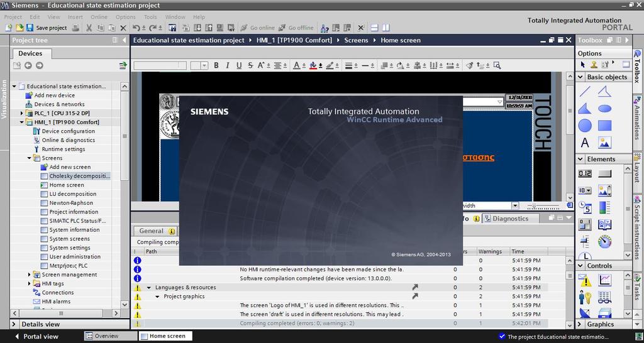This screenshot has height=343, width=644.
Task: Collapse the HMI_1 [TP1900 Comfort] node
Action: click(x=22, y=122)
